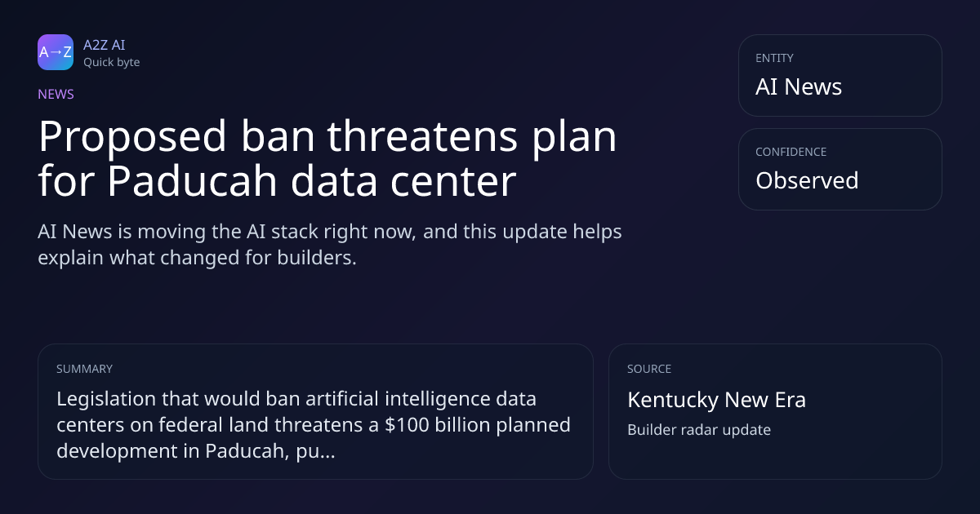The width and height of the screenshot is (980, 514).
Task: Click the truncated Legislation summary text
Action: [x=314, y=425]
